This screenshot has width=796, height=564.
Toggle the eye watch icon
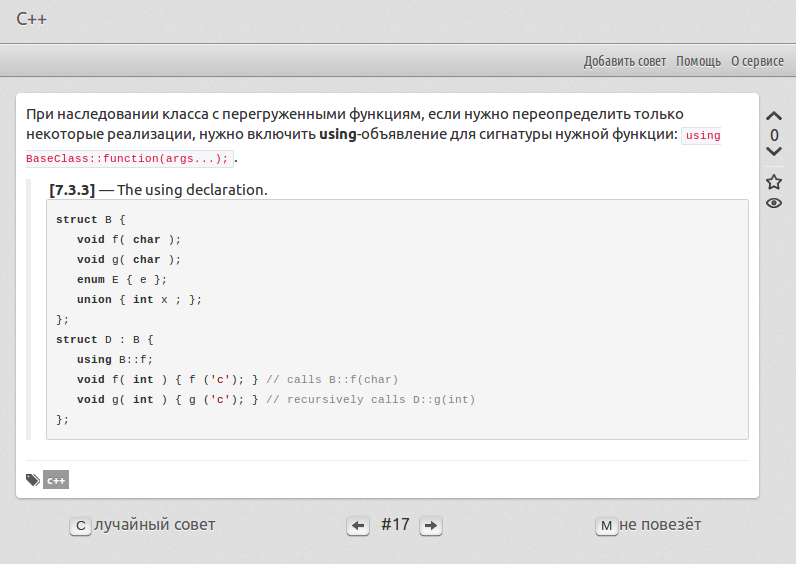[x=774, y=203]
